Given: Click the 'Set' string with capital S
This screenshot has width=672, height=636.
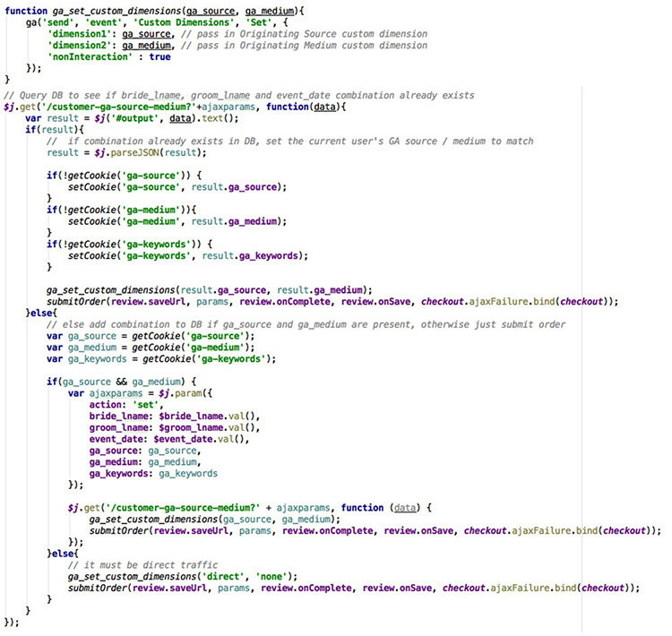Looking at the screenshot, I should 259,22.
